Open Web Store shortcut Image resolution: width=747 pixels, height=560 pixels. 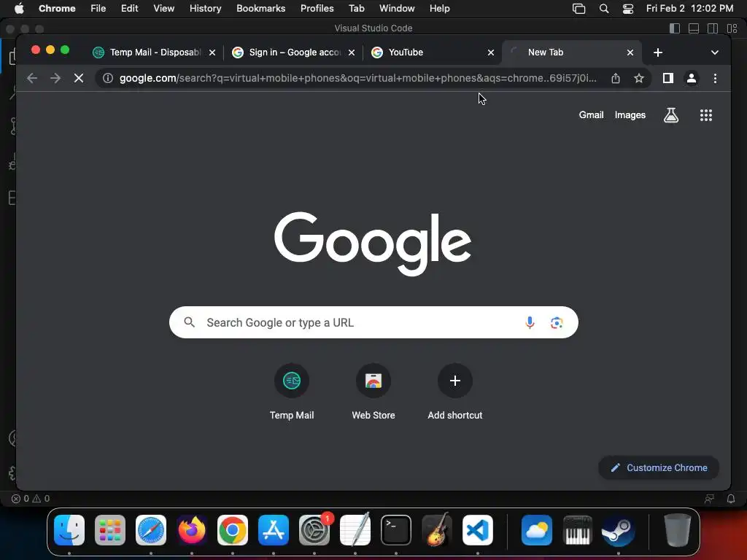373,392
